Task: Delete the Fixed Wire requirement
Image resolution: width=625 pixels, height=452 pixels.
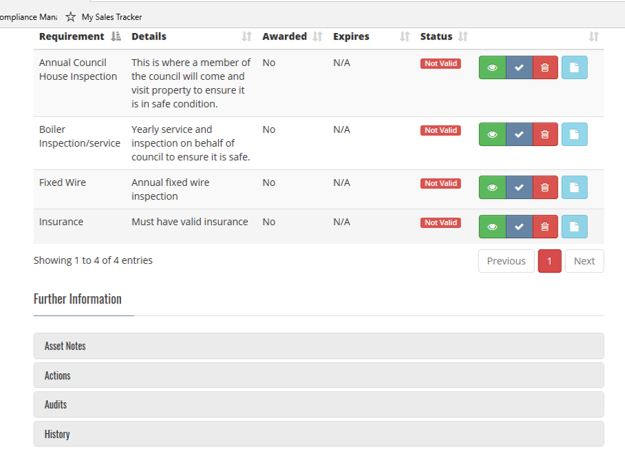Action: 545,187
